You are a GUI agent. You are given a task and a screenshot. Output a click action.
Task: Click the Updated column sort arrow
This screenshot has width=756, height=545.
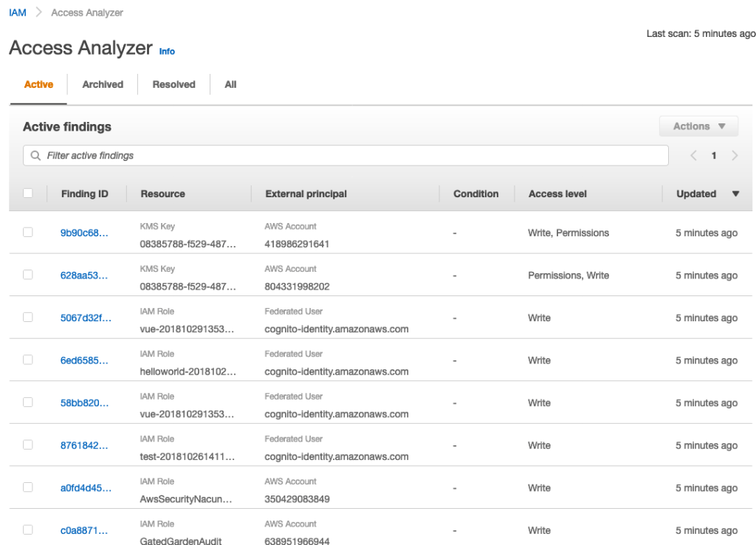click(735, 194)
